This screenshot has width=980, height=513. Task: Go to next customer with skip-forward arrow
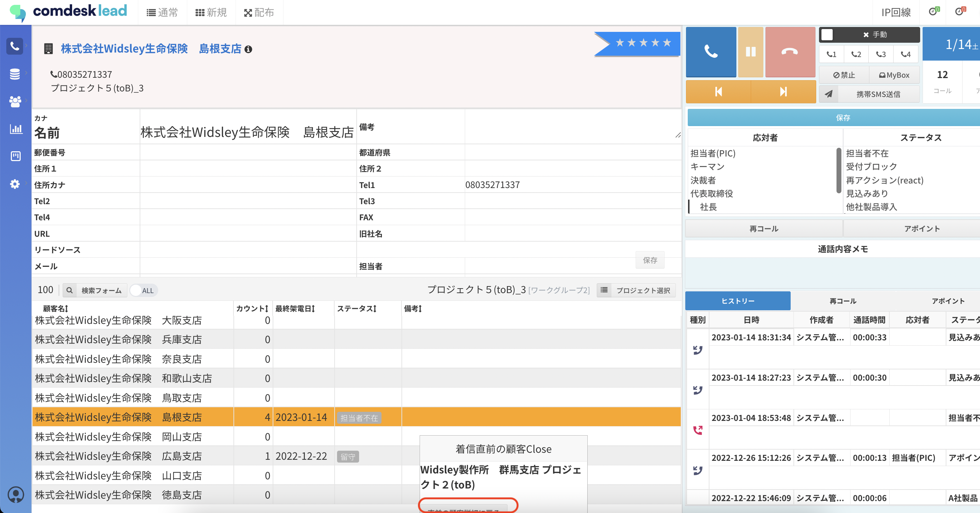(783, 92)
